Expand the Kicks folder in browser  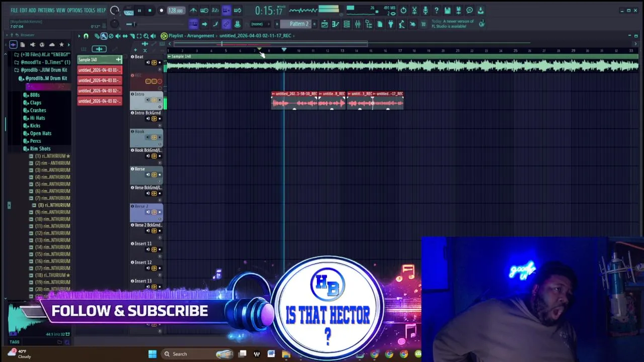35,126
